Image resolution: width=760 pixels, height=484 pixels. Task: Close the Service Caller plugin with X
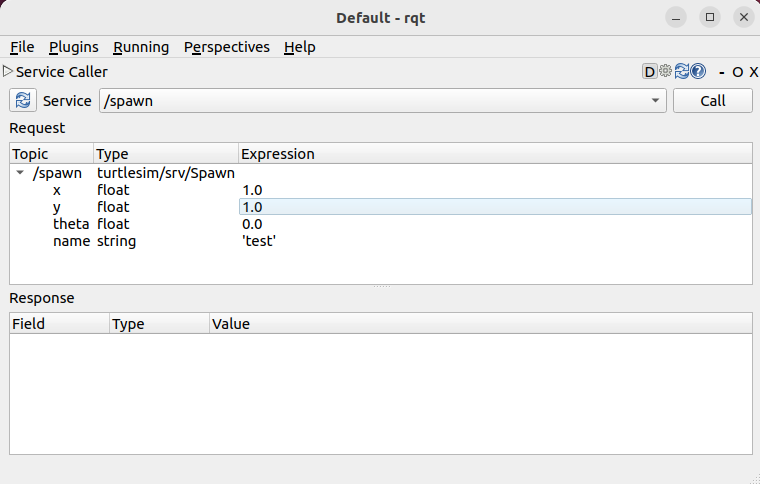(753, 72)
